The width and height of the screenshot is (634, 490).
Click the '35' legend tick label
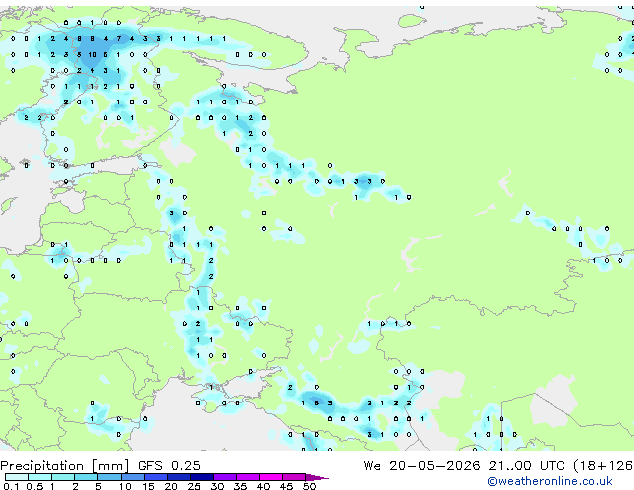coord(240,486)
